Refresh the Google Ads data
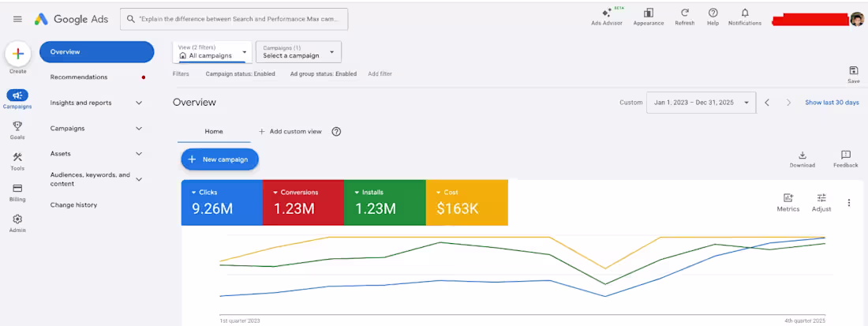The image size is (868, 326). point(685,17)
